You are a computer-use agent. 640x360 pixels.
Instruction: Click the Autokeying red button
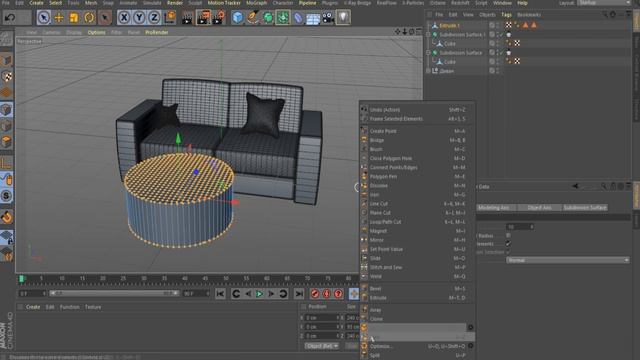click(x=327, y=293)
